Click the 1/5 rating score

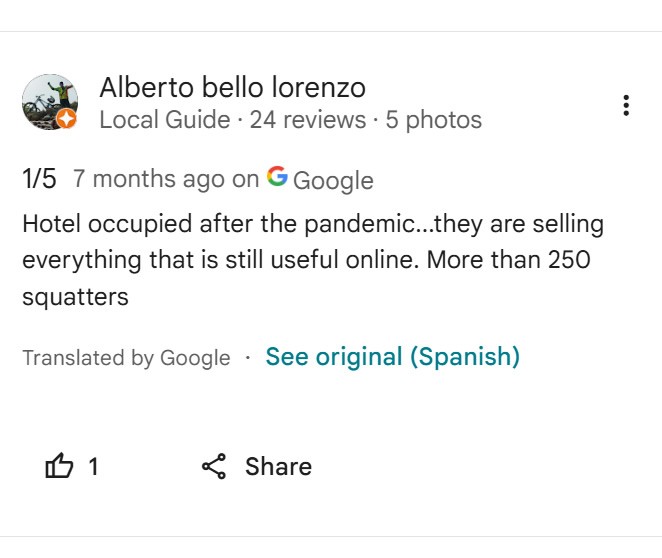(40, 179)
